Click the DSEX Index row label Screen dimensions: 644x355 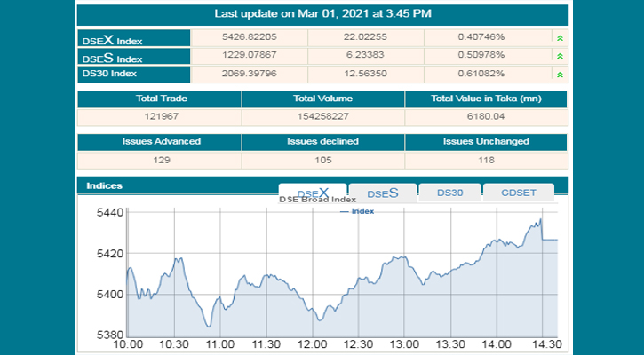point(133,39)
